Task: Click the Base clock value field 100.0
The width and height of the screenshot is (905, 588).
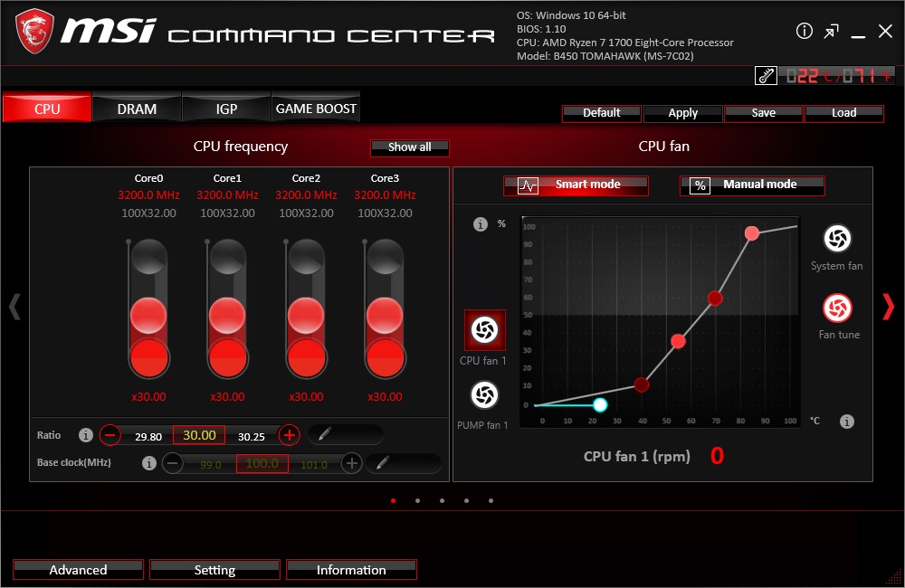Action: point(262,463)
